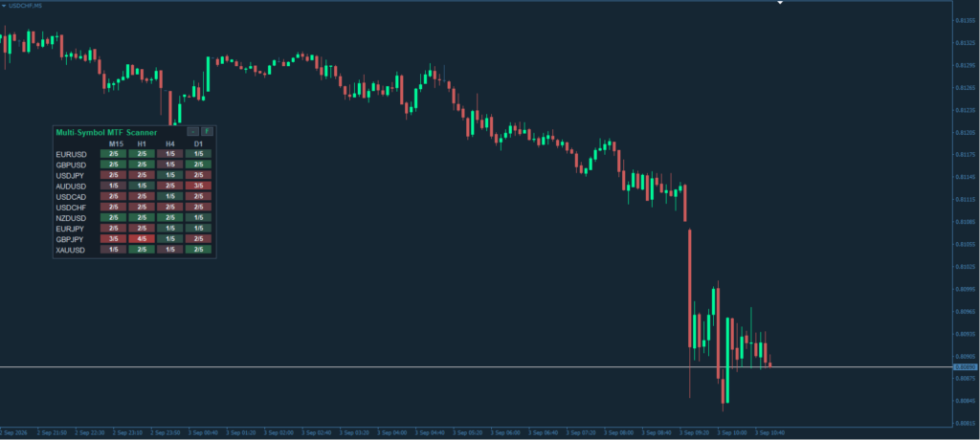The image size is (980, 440).
Task: Open EURUSD symbol from scanner list
Action: (71, 154)
